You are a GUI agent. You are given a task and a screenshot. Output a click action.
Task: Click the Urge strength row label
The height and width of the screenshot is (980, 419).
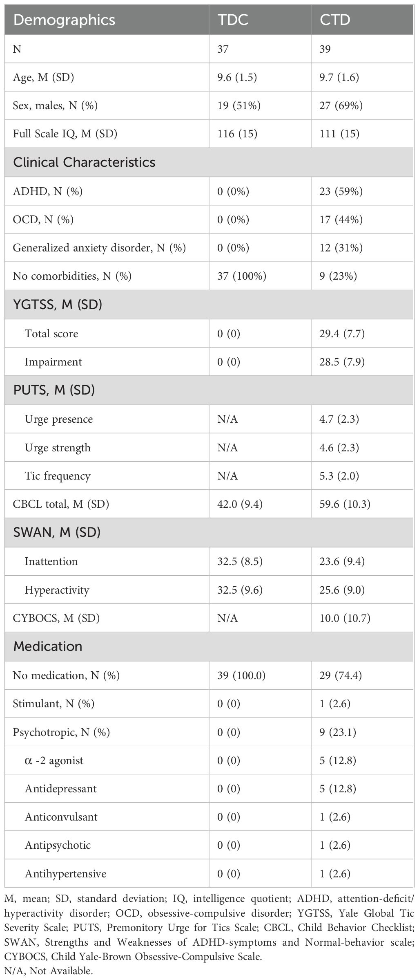pyautogui.click(x=58, y=448)
